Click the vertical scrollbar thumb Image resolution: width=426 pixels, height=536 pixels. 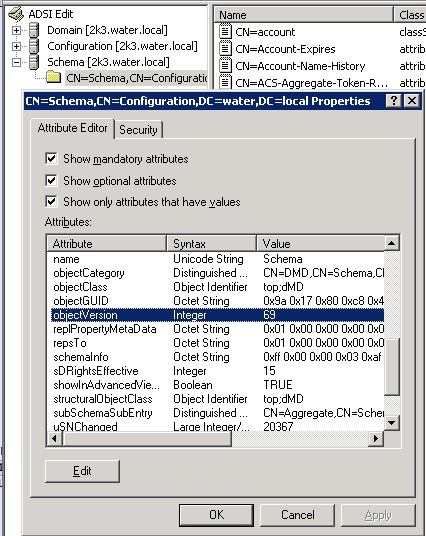tap(392, 367)
